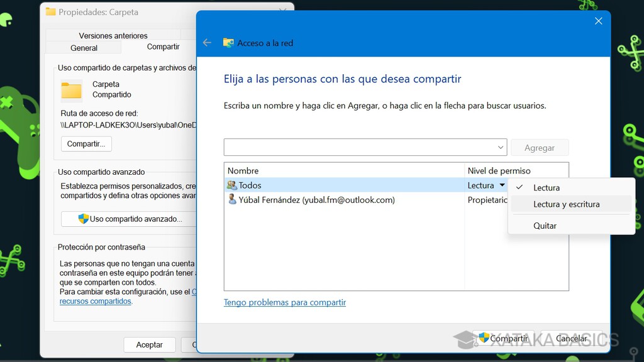Viewport: 644px width, 362px height.
Task: Click the group icon next to Todos
Action: point(231,185)
